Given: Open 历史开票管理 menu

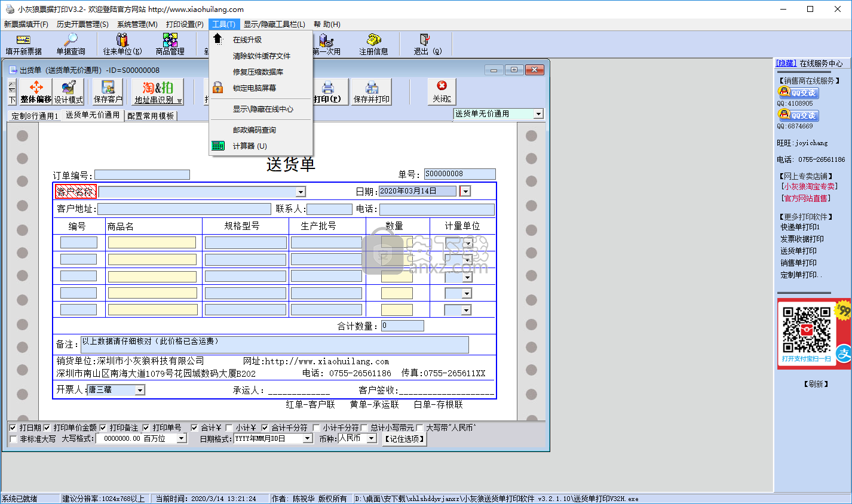Looking at the screenshot, I should point(82,24).
